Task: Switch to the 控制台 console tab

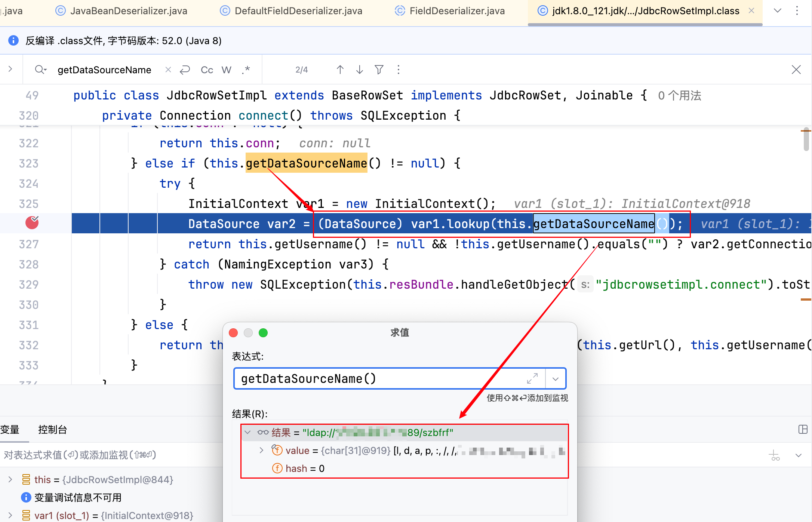Action: click(52, 430)
